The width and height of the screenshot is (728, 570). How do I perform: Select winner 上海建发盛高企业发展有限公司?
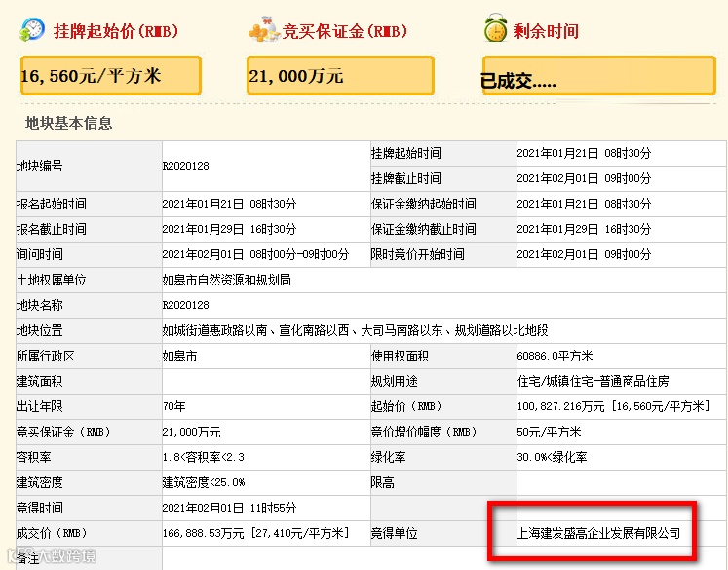tap(599, 533)
